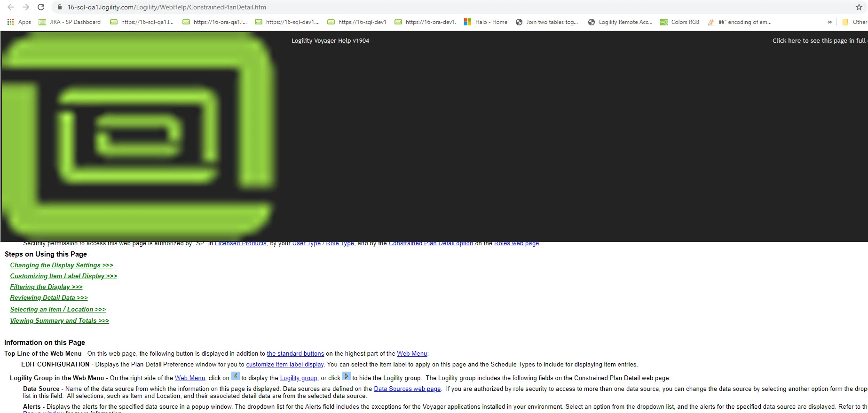Open the Join two tables bookmark
The height and width of the screenshot is (413, 868).
tap(547, 22)
